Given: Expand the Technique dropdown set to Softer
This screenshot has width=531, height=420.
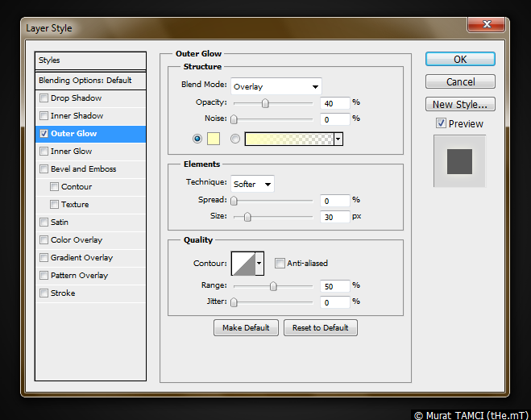Looking at the screenshot, I should coord(252,184).
